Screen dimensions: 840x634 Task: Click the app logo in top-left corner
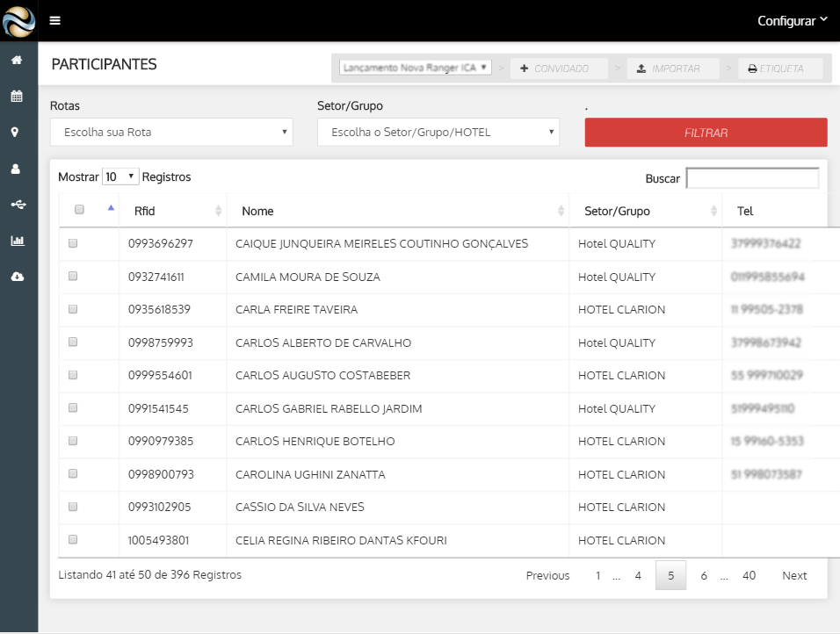click(18, 21)
